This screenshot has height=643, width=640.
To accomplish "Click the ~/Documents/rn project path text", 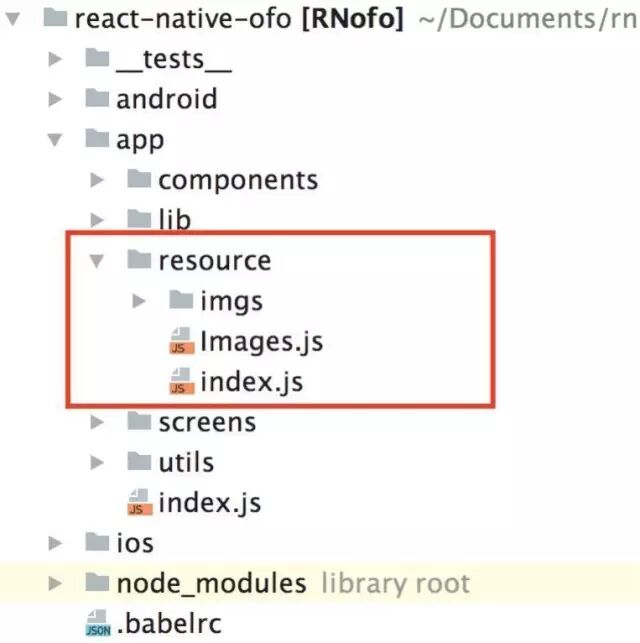I will pyautogui.click(x=529, y=19).
